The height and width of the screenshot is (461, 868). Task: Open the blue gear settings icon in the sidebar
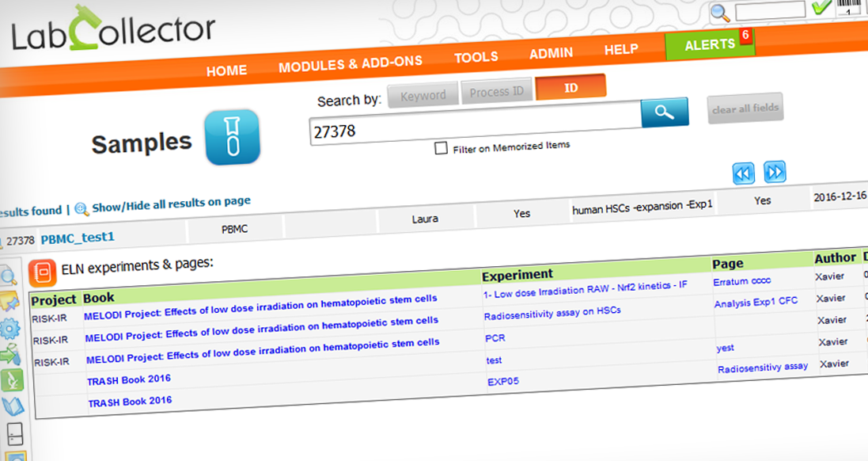(x=10, y=329)
